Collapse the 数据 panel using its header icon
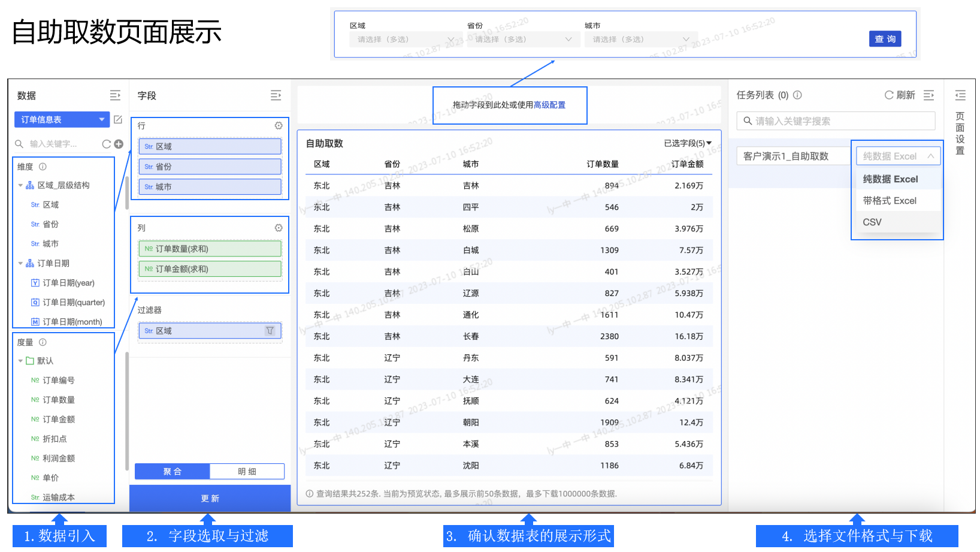The width and height of the screenshot is (980, 552). (x=115, y=95)
